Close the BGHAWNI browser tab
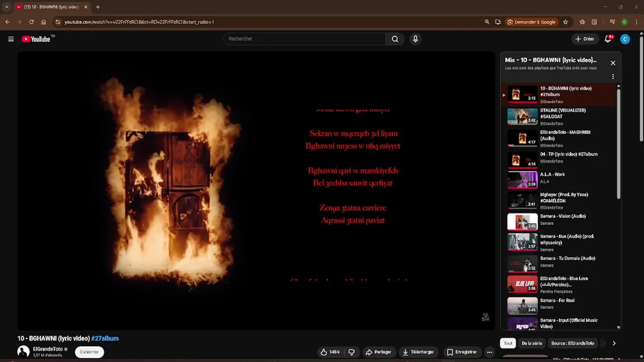This screenshot has width=644, height=362. pos(86,7)
